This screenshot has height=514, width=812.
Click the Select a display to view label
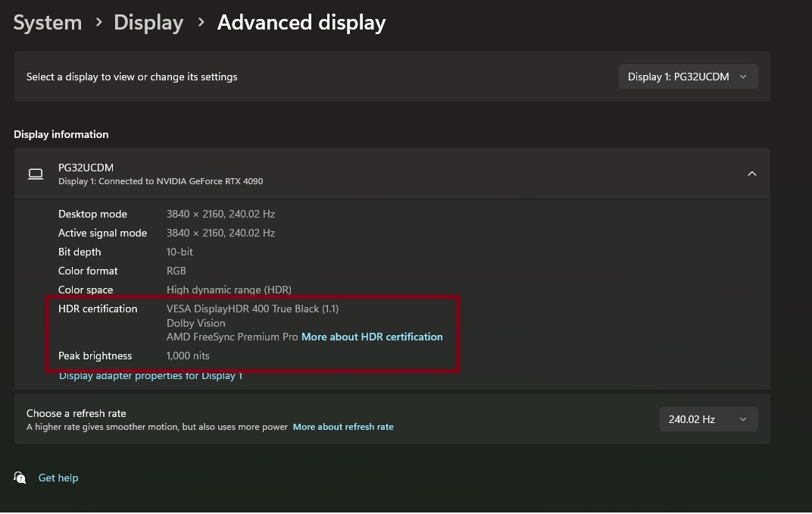pyautogui.click(x=132, y=77)
